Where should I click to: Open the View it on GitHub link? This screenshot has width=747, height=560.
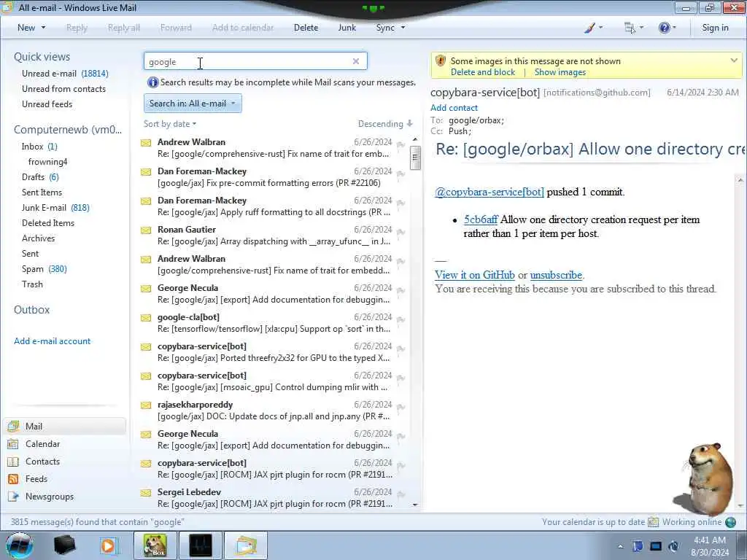pos(474,275)
